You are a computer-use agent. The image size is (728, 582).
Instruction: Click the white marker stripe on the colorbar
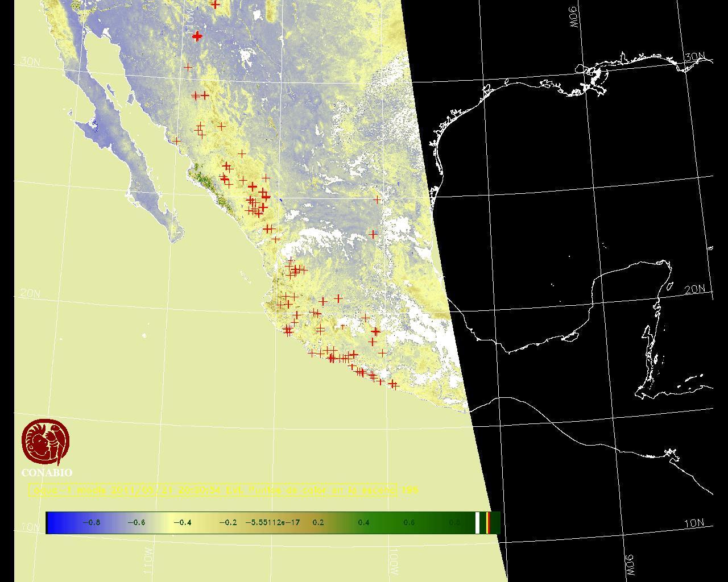click(x=477, y=522)
